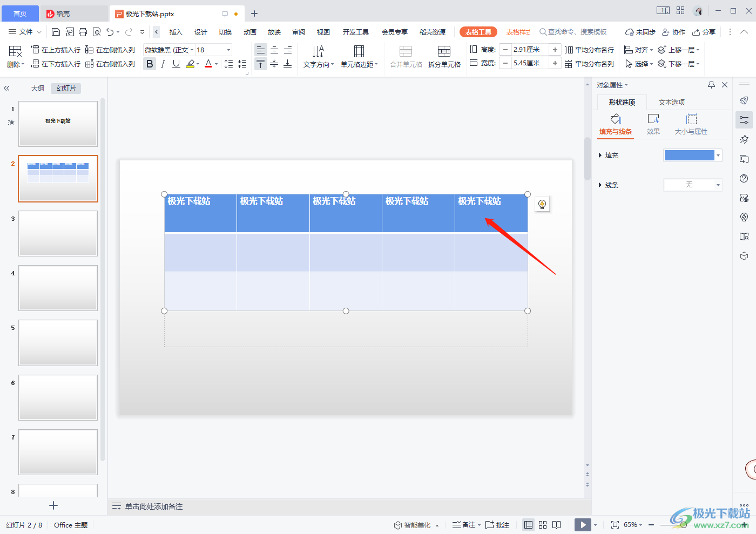Align cell text to bottom
756x534 pixels.
tap(288, 64)
